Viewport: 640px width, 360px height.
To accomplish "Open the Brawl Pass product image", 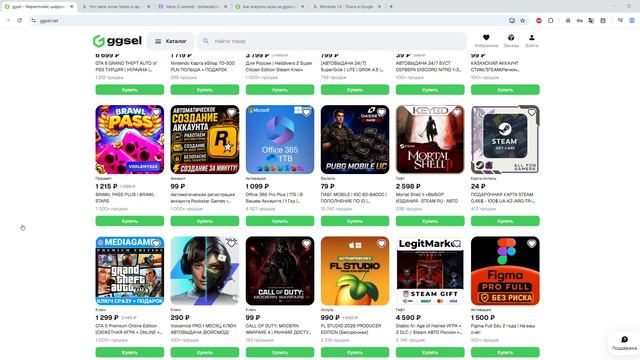I will pyautogui.click(x=130, y=140).
